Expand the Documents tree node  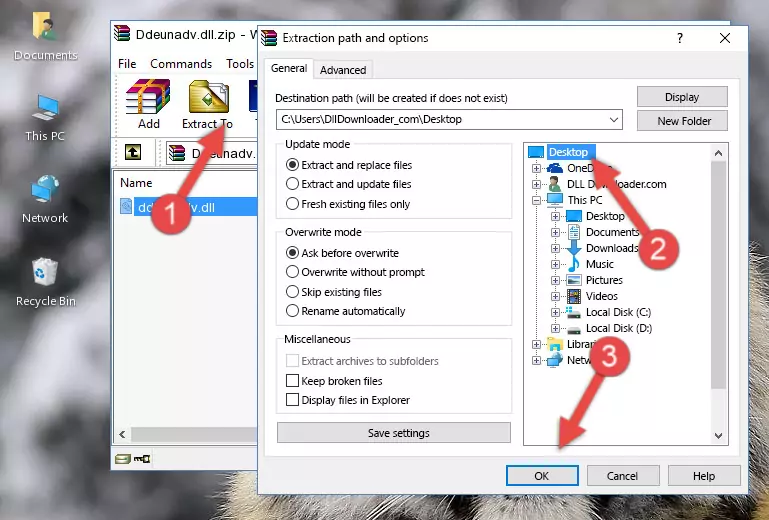point(555,232)
